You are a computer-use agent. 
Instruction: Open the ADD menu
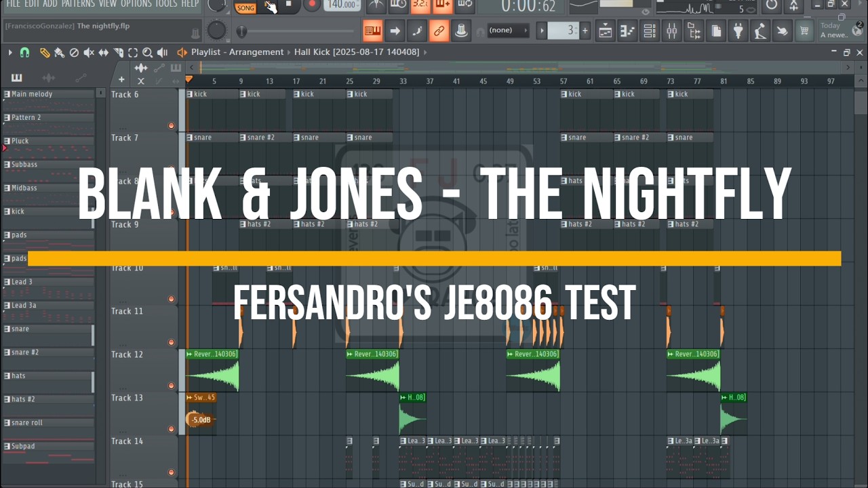(x=51, y=4)
